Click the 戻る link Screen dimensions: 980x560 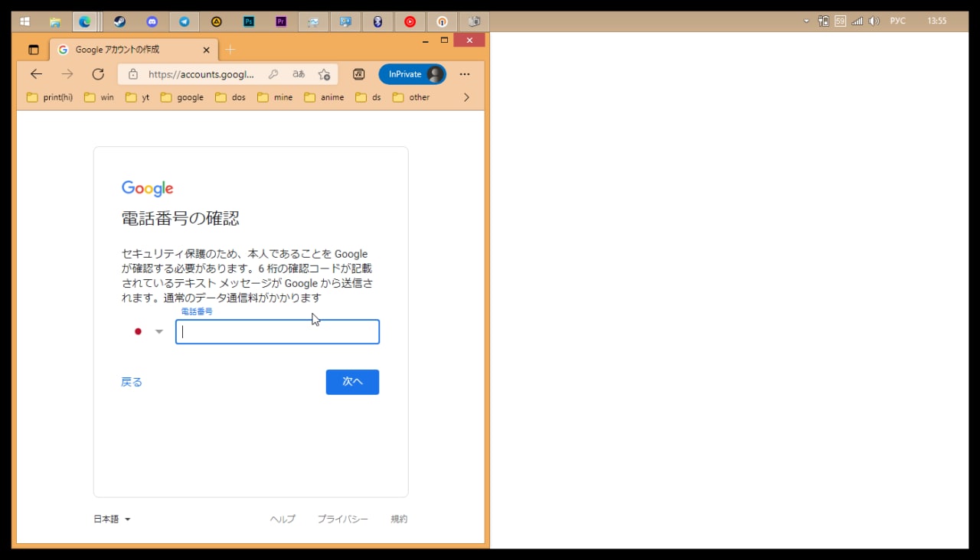(x=132, y=382)
